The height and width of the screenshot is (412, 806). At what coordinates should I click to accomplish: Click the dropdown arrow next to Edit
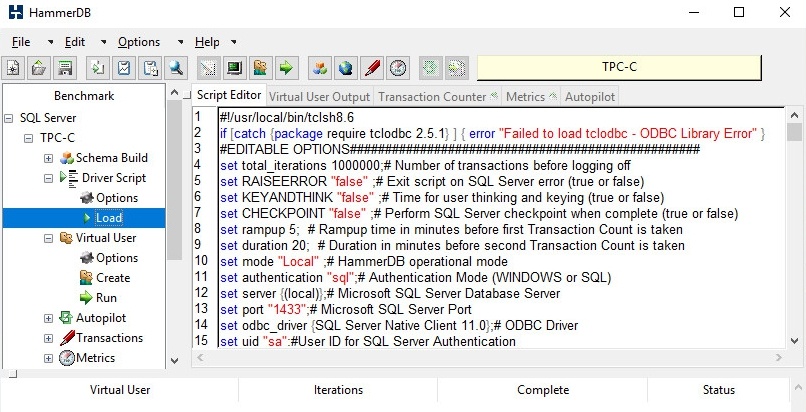click(x=104, y=42)
